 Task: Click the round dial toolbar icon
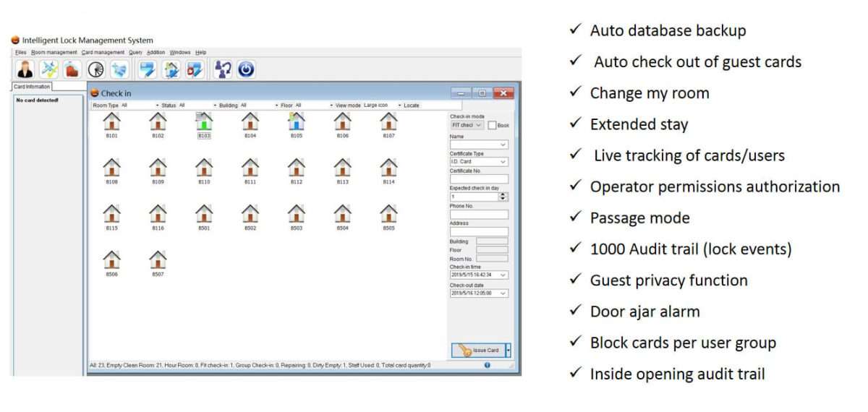(x=96, y=69)
